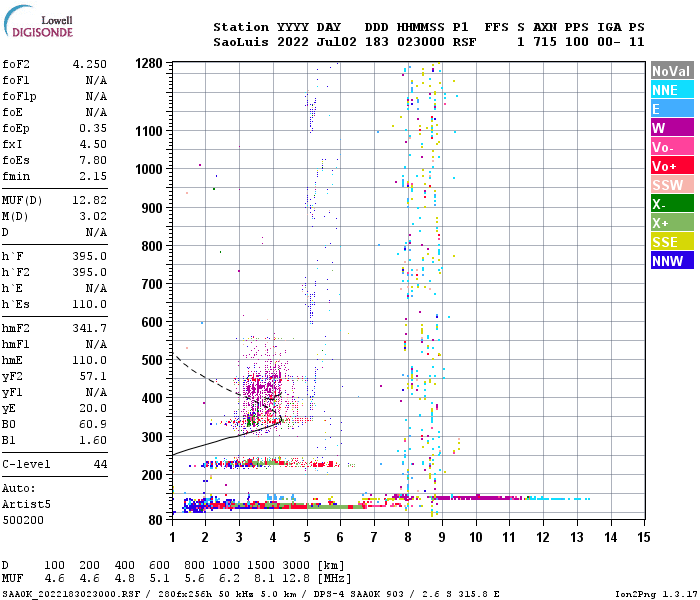
Task: Click the Lowell Digisonde logo
Action: [x=38, y=21]
